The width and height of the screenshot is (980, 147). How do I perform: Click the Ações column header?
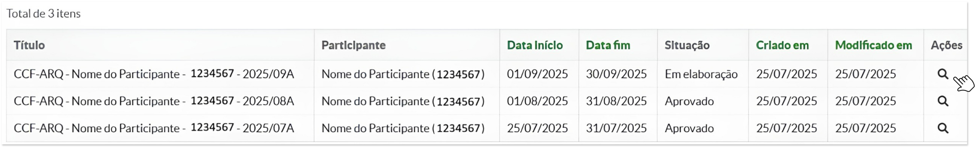point(946,45)
